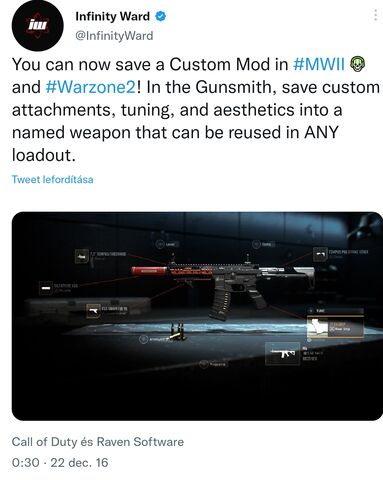Viewport: 383px width, 480px height.
Task: Click the blue verified badge icon
Action: click(x=160, y=16)
